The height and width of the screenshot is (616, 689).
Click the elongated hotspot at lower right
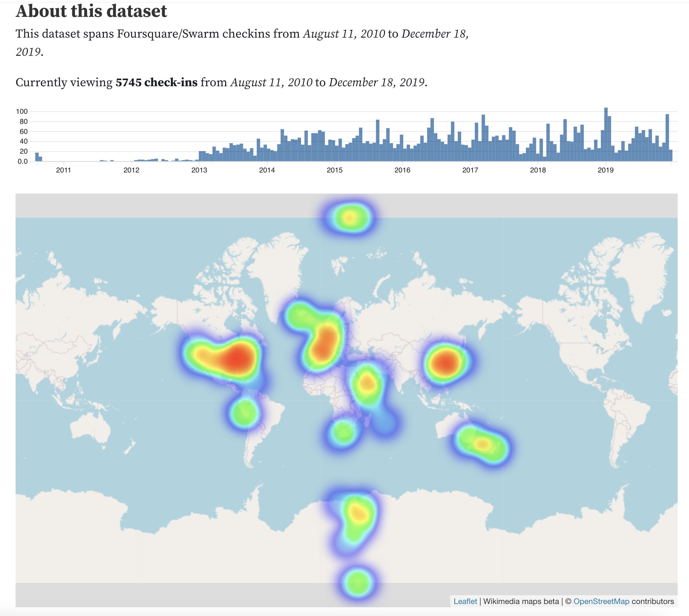[482, 444]
